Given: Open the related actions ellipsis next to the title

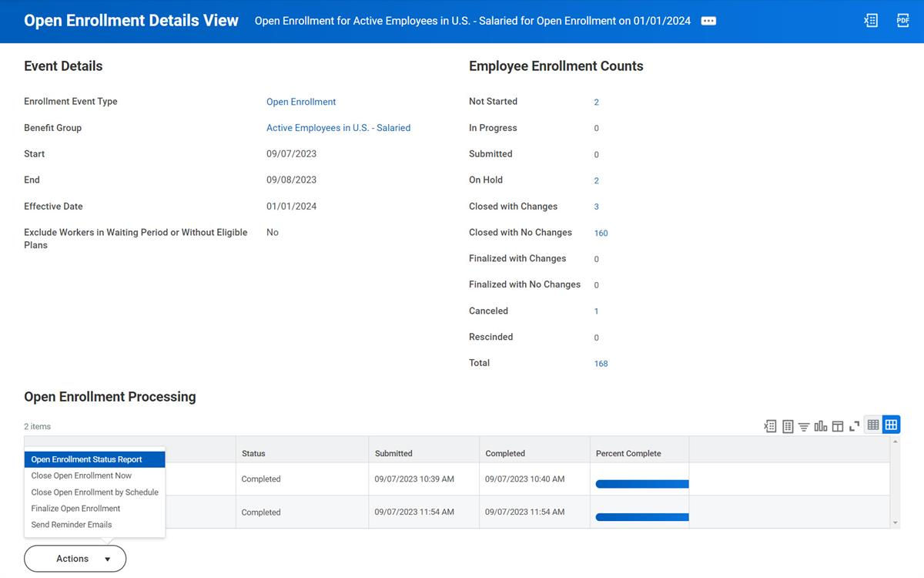Looking at the screenshot, I should (708, 21).
